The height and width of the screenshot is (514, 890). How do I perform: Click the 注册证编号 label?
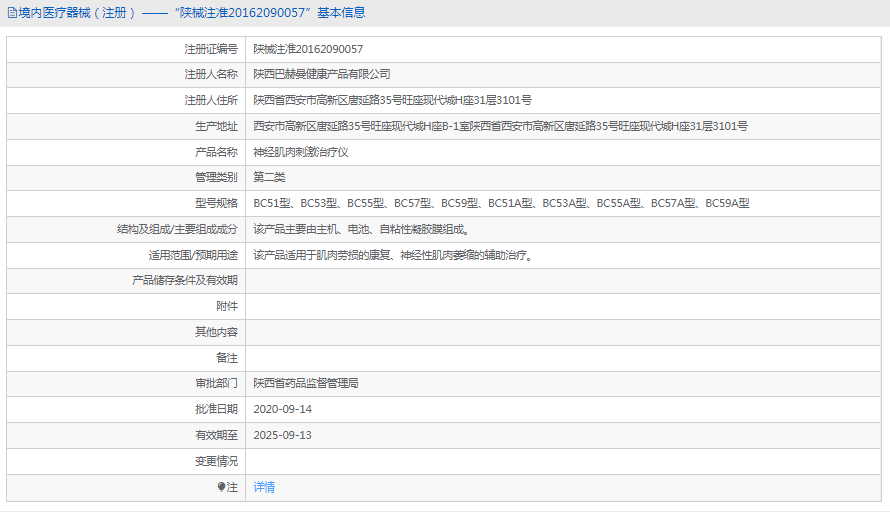pyautogui.click(x=211, y=49)
